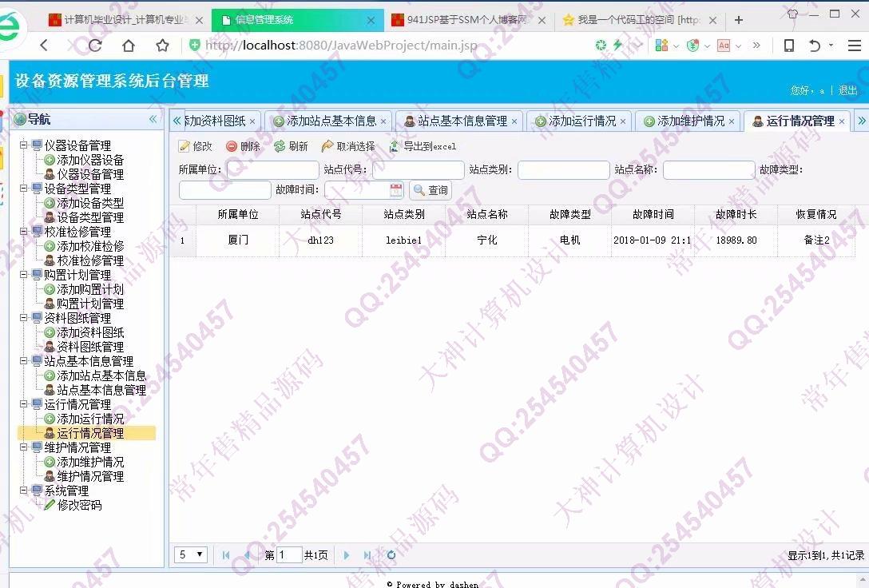869x588 pixels.
Task: Open 添加仪器设备 in the tree
Action: point(90,160)
